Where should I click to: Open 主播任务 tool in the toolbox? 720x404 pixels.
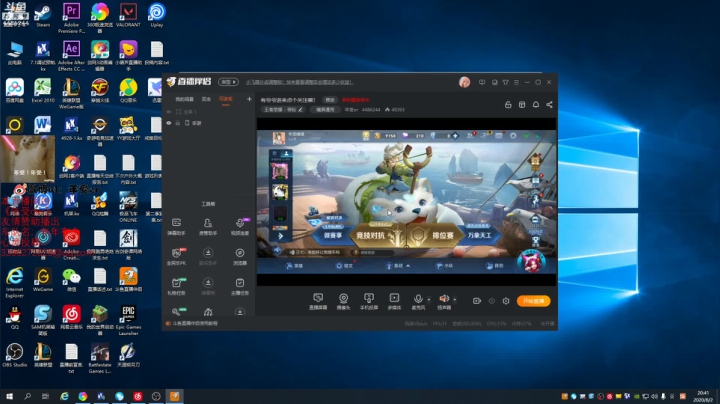240,286
